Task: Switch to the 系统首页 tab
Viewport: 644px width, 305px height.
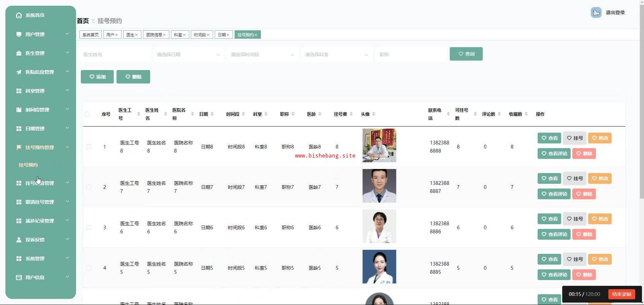Action: 91,35
